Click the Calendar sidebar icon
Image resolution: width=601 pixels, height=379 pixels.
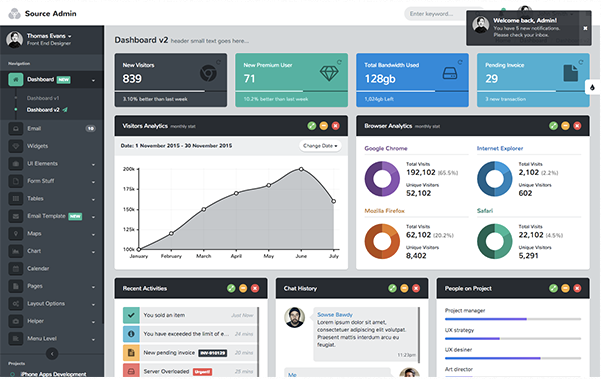(x=16, y=269)
